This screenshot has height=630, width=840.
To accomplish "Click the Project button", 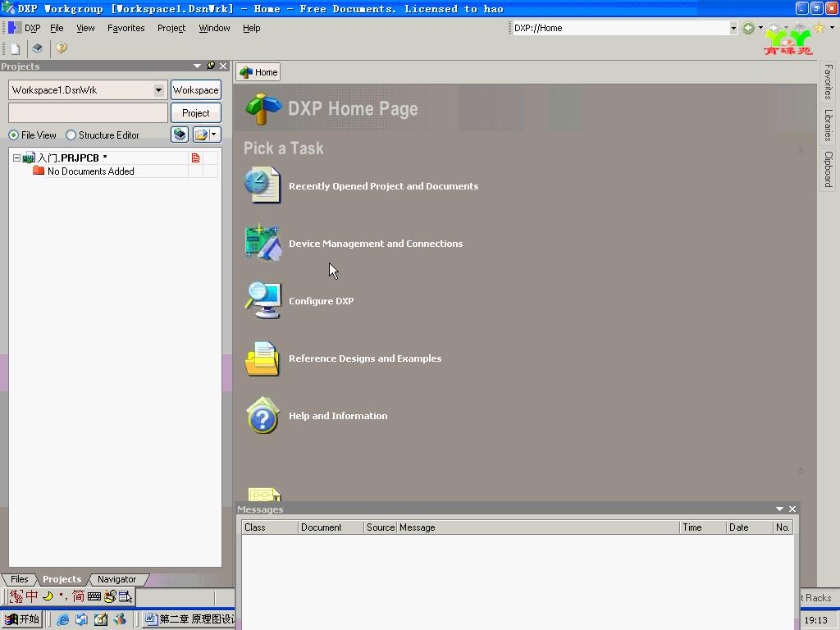I will coord(195,113).
